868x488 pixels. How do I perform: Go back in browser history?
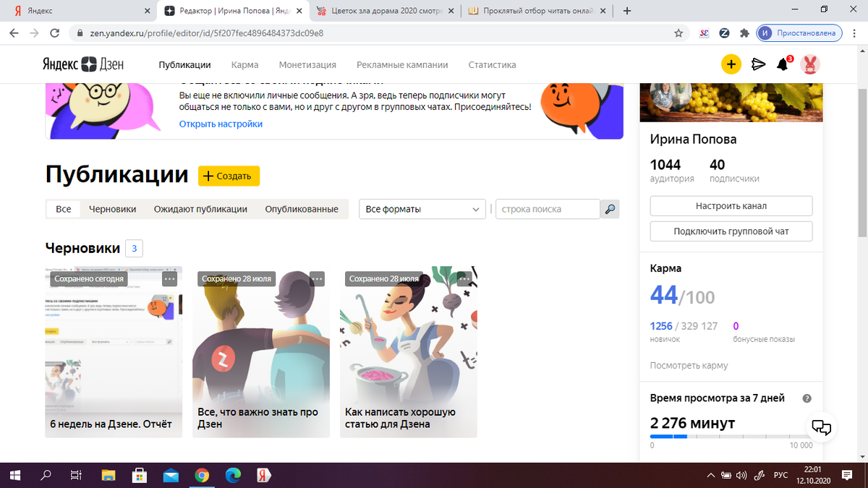[x=14, y=33]
